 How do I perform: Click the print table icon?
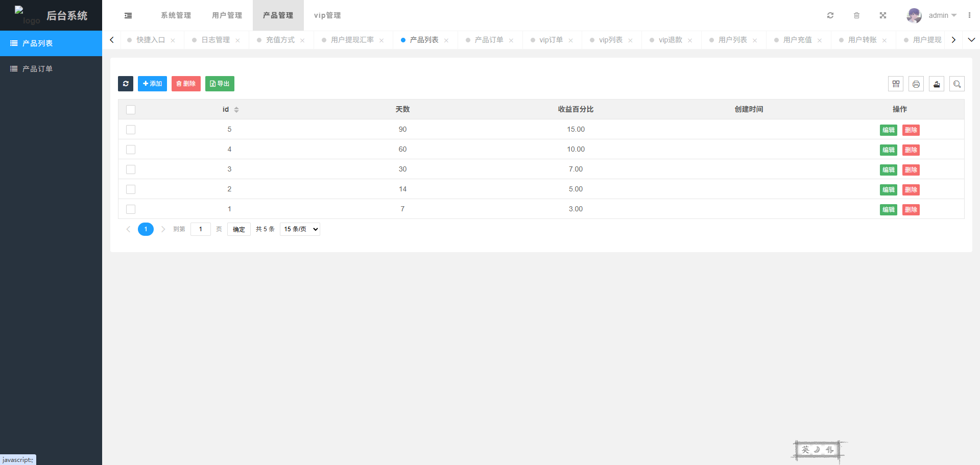[x=916, y=84]
